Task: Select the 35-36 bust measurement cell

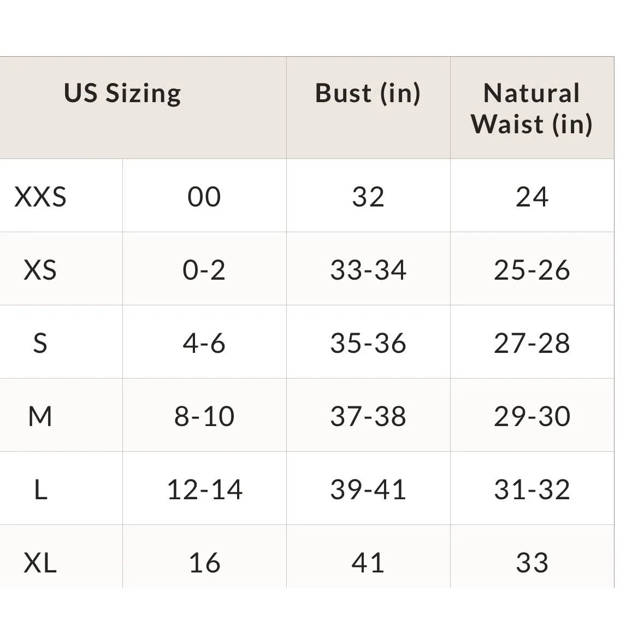Action: tap(368, 343)
